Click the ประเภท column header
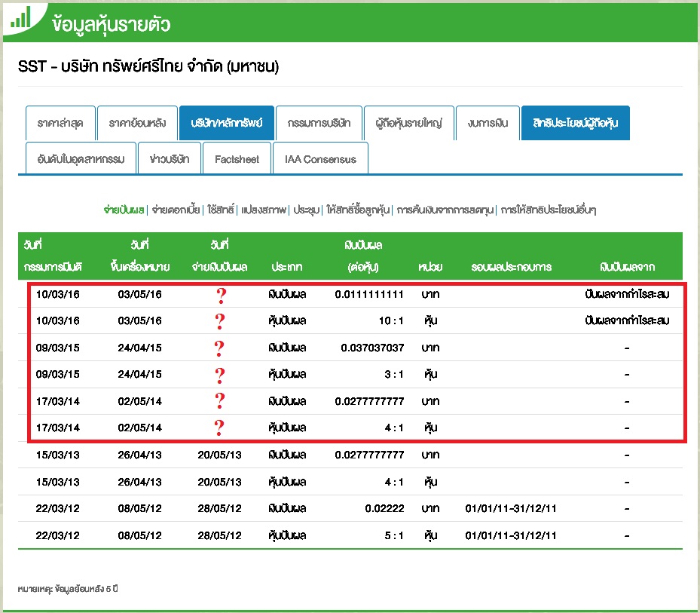This screenshot has width=700, height=613. [286, 267]
